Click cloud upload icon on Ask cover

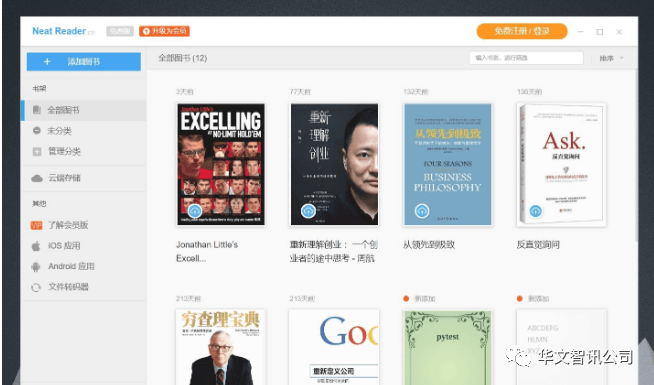click(x=536, y=211)
